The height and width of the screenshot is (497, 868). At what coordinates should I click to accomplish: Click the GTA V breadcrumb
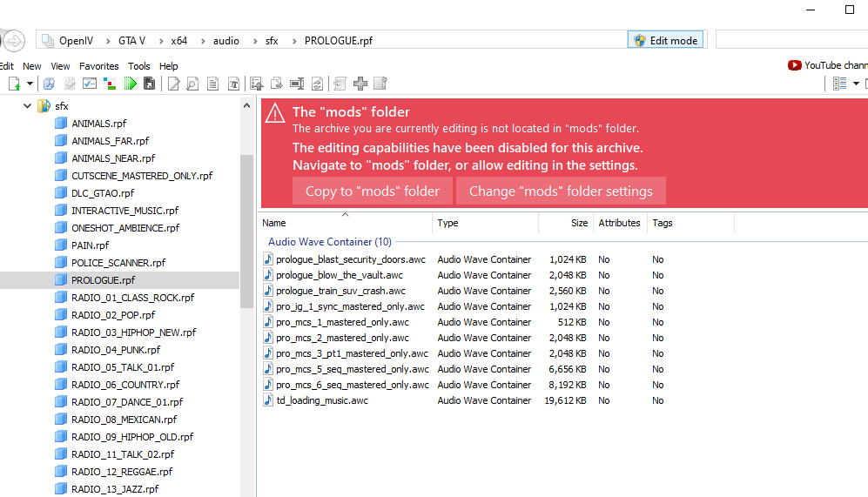[x=131, y=40]
